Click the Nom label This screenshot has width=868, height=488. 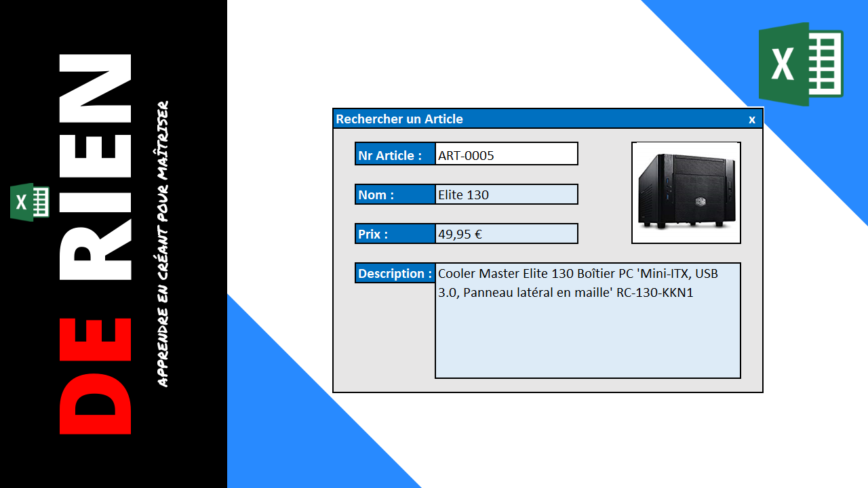pos(395,195)
